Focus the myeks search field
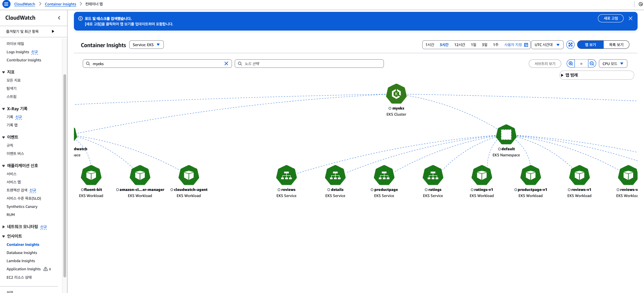This screenshot has height=293, width=644. (157, 63)
